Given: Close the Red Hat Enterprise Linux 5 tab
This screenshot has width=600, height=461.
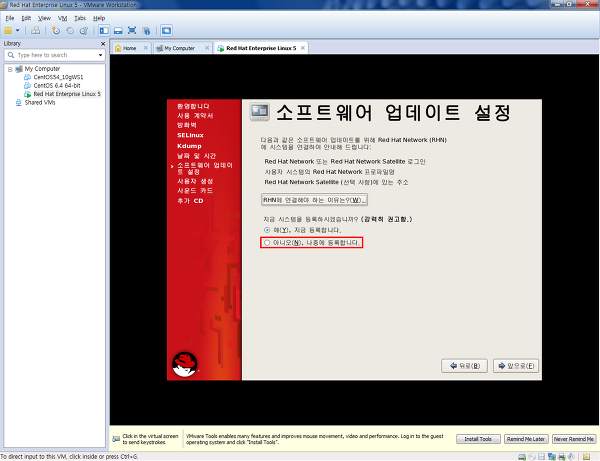Looking at the screenshot, I should (303, 48).
